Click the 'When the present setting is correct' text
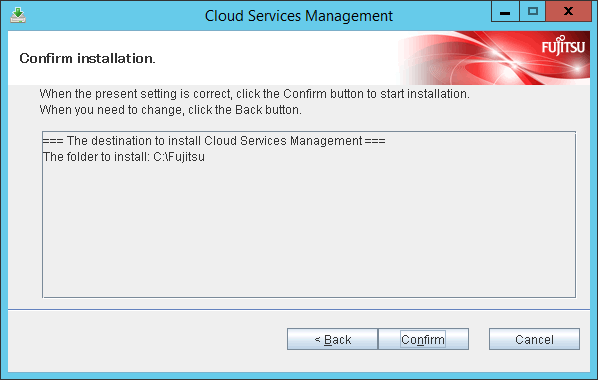 coord(254,94)
